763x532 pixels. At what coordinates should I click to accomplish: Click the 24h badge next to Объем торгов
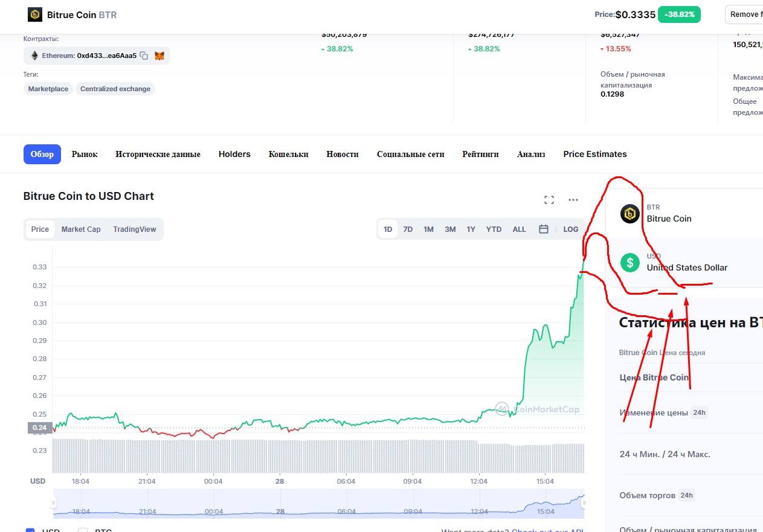pyautogui.click(x=686, y=495)
